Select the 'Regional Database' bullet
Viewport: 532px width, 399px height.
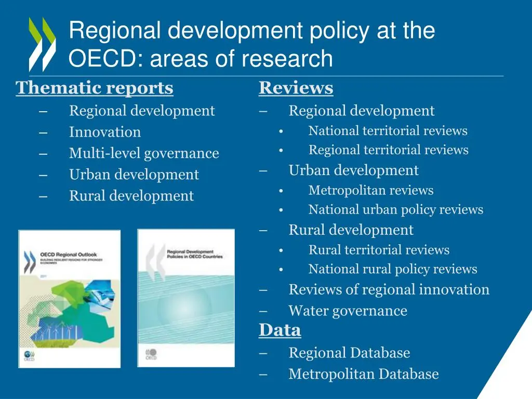350,353
